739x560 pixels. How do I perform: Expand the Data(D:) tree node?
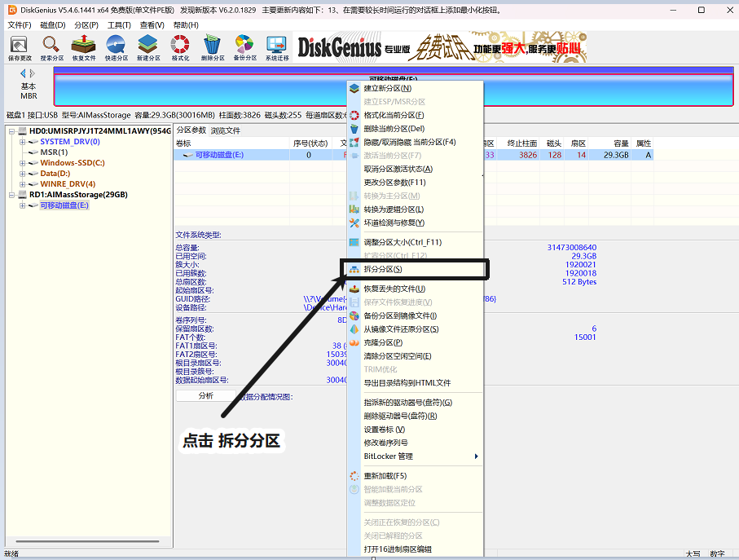point(22,174)
